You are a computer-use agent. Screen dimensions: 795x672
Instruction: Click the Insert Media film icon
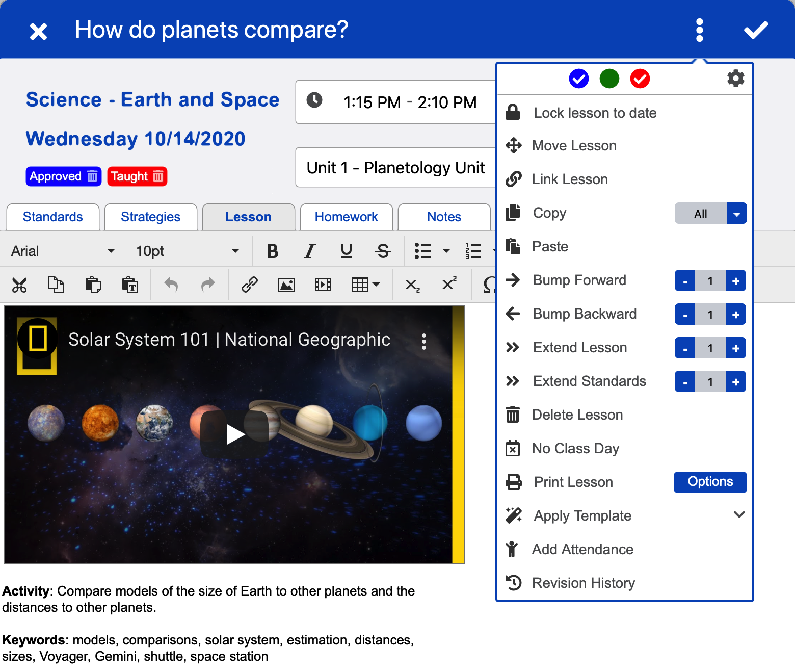click(323, 285)
